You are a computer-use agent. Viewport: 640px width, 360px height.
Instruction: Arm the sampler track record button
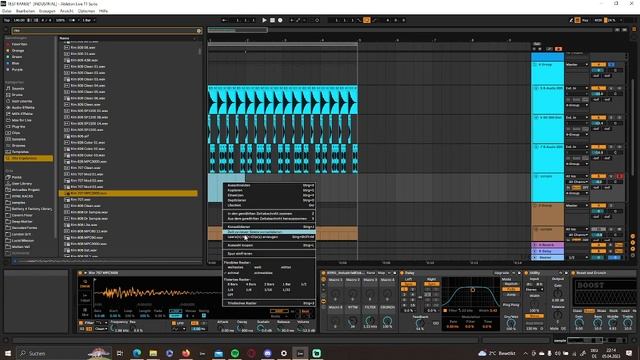click(x=619, y=176)
